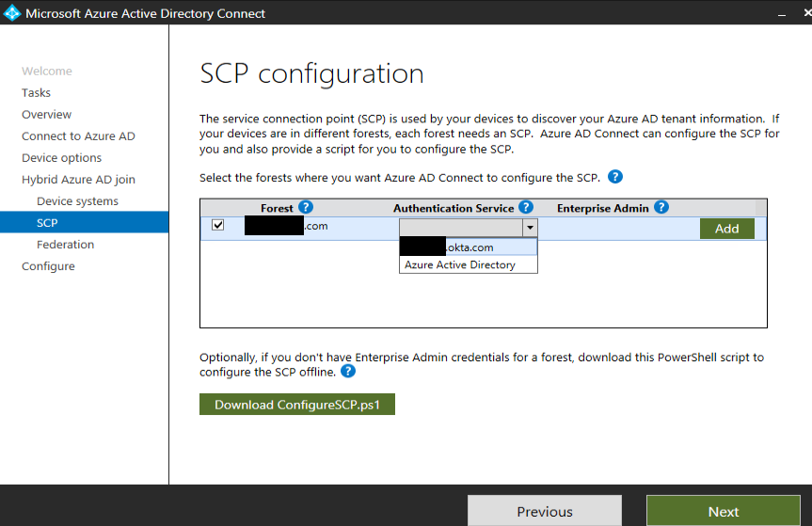812x526 pixels.
Task: Select Device options step
Action: pyautogui.click(x=61, y=158)
